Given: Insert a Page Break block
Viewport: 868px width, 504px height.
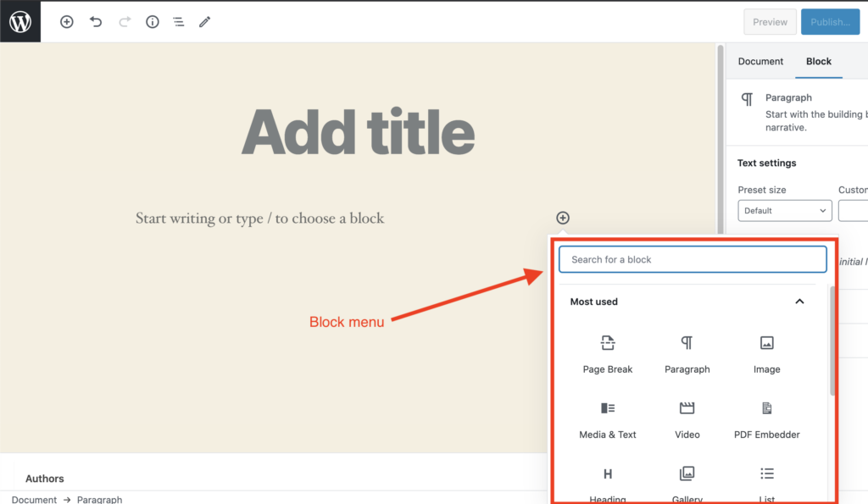Looking at the screenshot, I should 608,353.
